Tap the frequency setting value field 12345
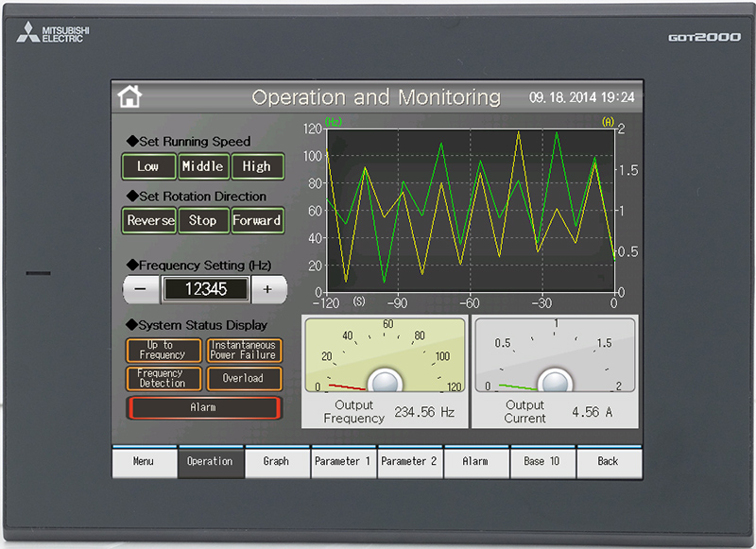The height and width of the screenshot is (549, 756). 205,290
